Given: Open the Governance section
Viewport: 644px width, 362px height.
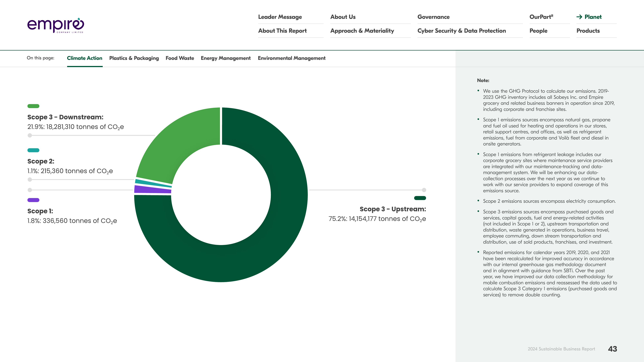Looking at the screenshot, I should (433, 17).
